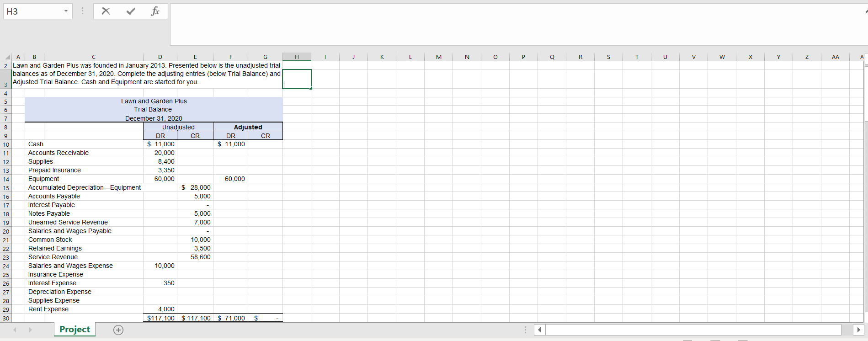Click the 'Retained Earnings' cell

click(x=55, y=248)
